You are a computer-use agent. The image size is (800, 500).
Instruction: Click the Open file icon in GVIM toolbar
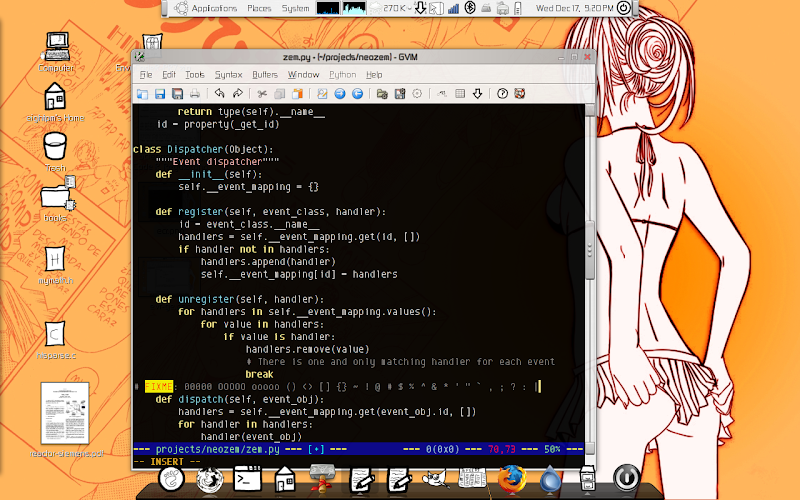point(142,94)
